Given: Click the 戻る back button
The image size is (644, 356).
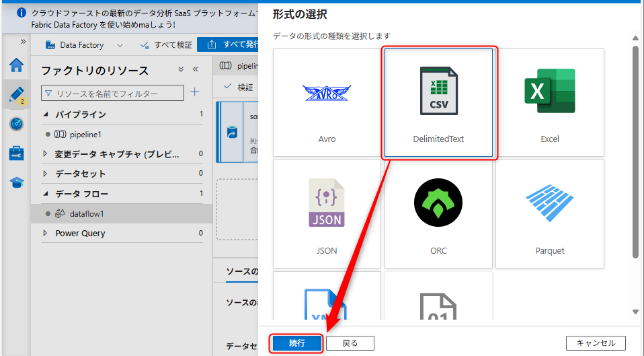Looking at the screenshot, I should (x=350, y=343).
